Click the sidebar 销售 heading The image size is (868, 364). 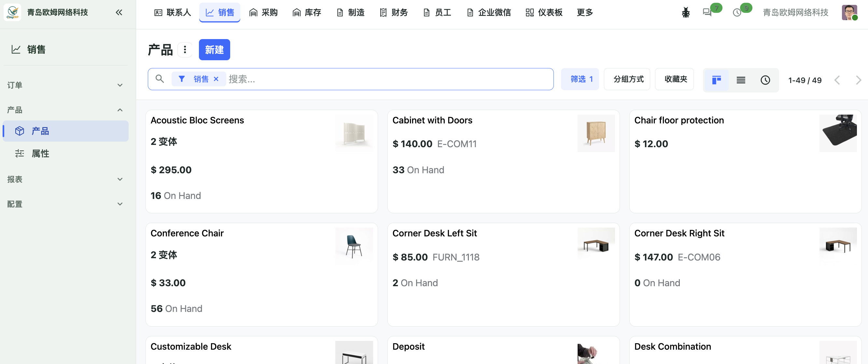[36, 49]
